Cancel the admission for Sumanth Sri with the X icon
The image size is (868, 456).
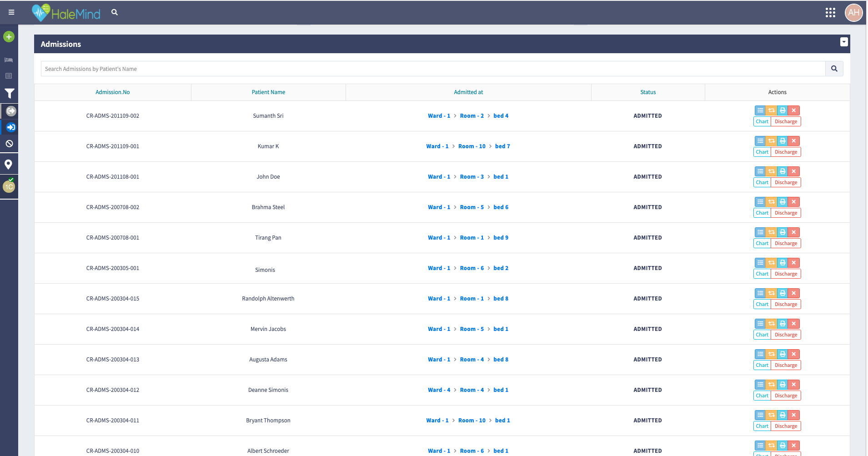coord(794,110)
